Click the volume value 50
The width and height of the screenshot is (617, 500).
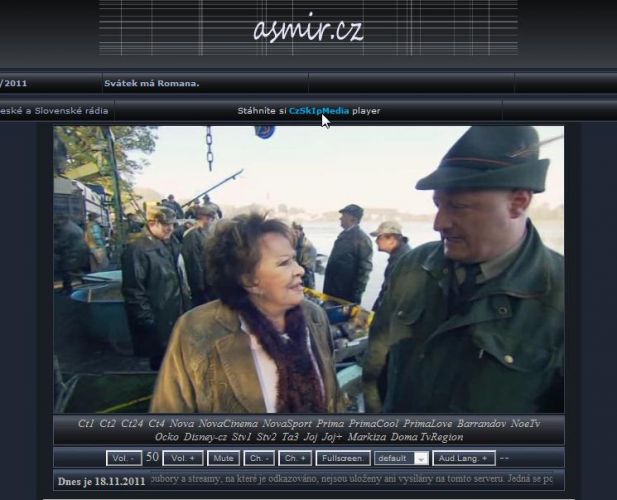[152, 457]
